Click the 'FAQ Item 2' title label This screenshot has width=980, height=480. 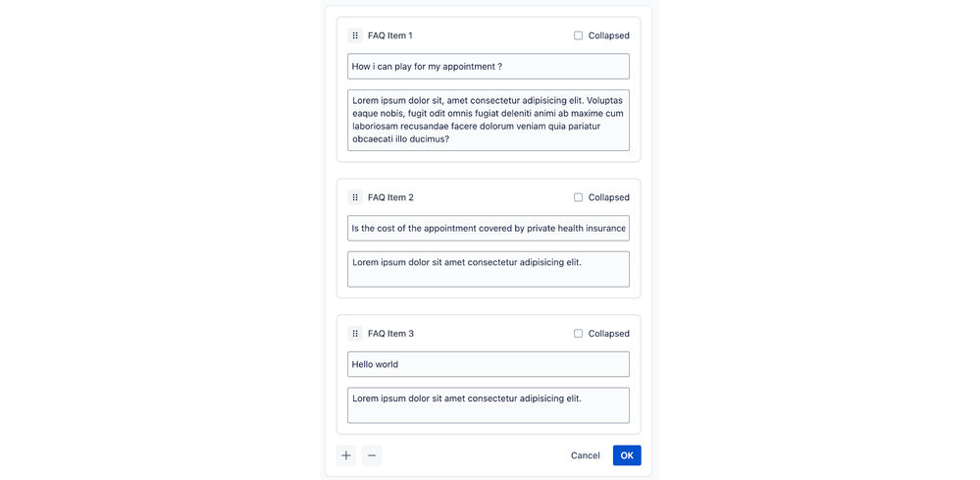pyautogui.click(x=390, y=197)
